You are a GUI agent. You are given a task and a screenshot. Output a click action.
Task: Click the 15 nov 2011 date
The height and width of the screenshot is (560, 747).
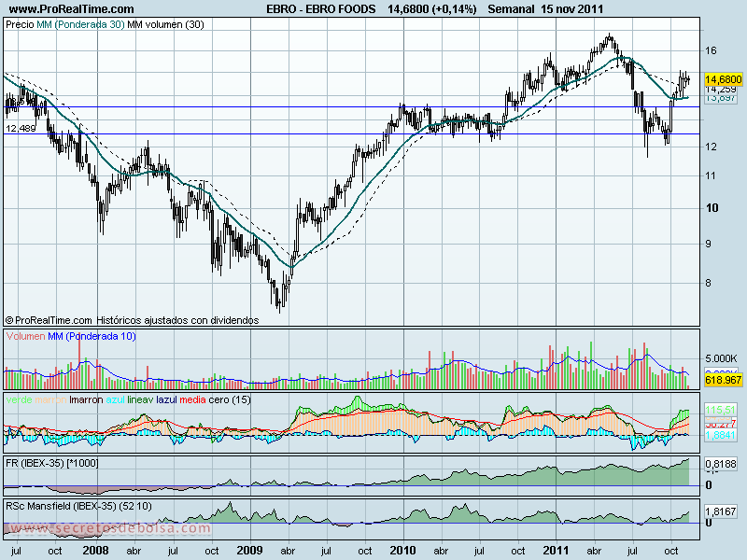(572, 8)
